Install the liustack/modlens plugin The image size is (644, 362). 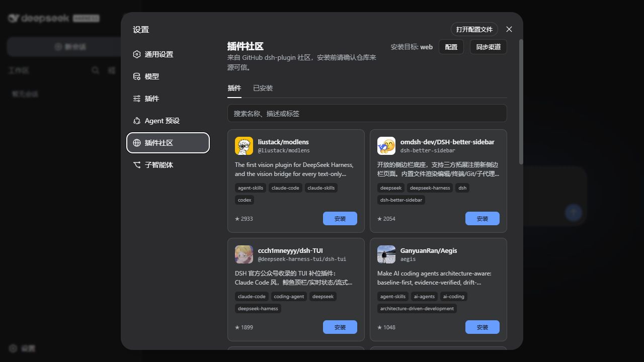(x=340, y=219)
